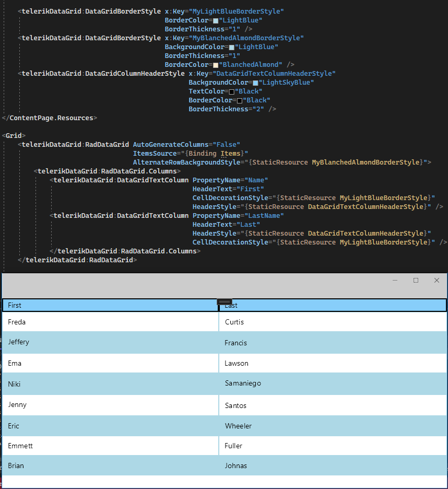
Task: Click the Black TextColor swatch
Action: [x=231, y=92]
